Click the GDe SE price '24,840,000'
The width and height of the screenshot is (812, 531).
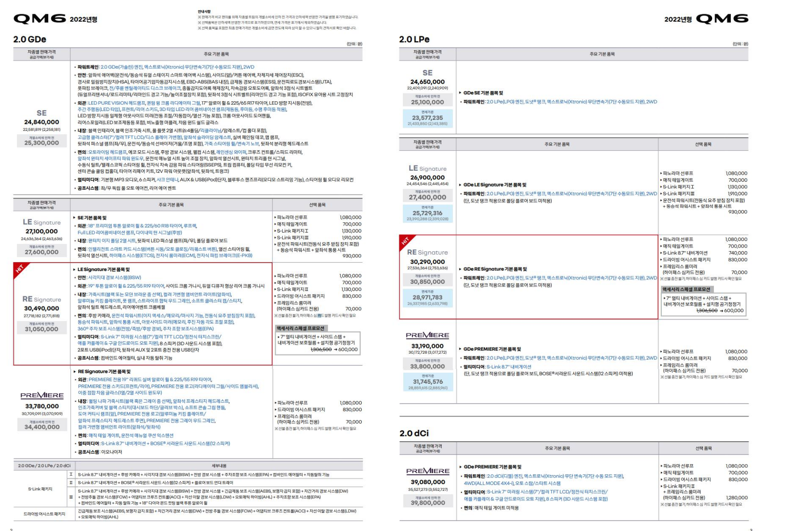coord(42,122)
